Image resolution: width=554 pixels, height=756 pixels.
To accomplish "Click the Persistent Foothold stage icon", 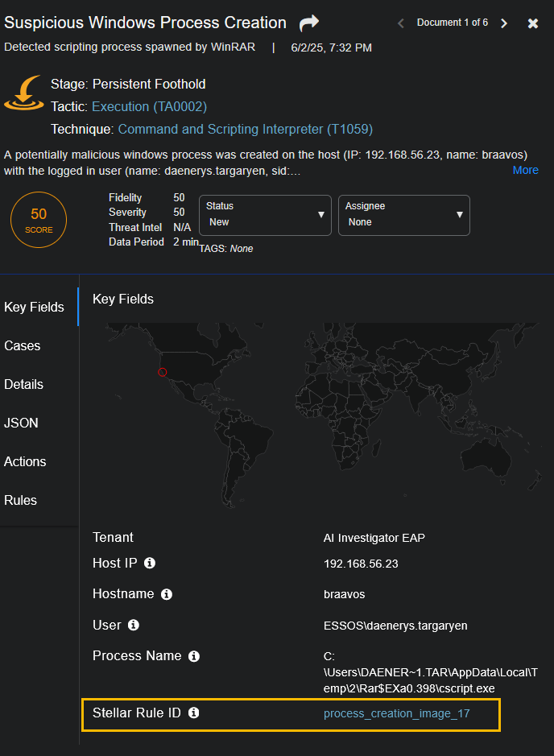I will [23, 93].
